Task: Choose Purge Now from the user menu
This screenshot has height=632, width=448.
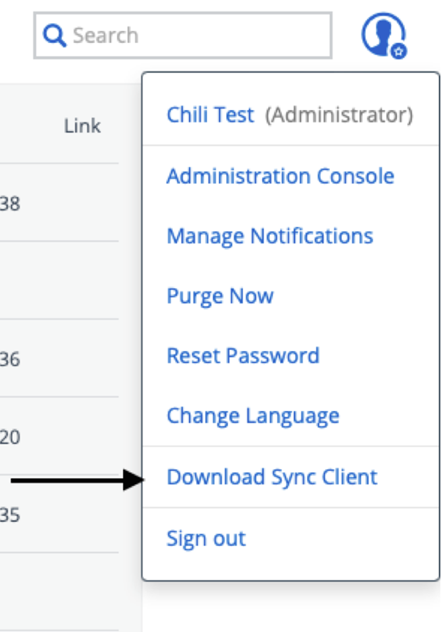Action: coord(220,296)
